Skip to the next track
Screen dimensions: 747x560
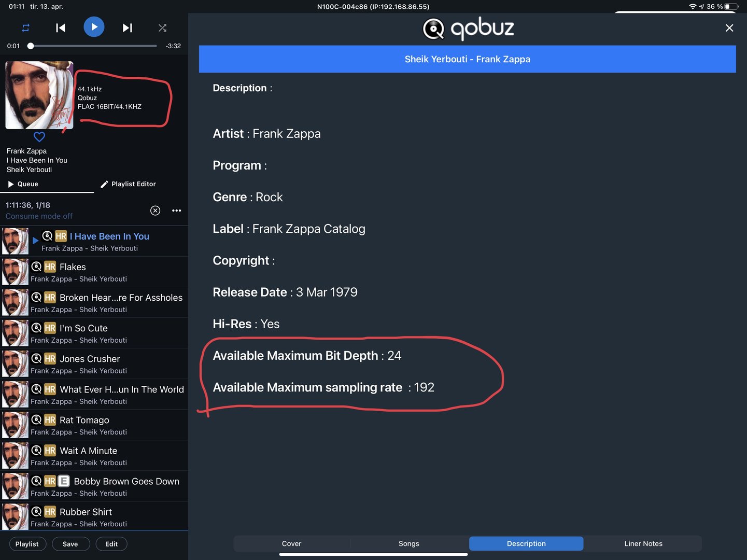127,28
